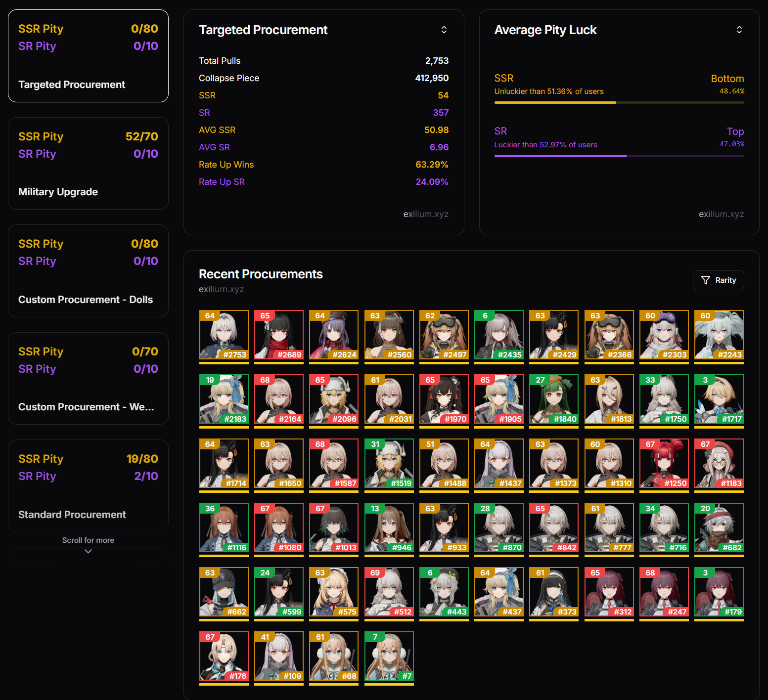Switch to the Standard Procurement banner card

[88, 486]
